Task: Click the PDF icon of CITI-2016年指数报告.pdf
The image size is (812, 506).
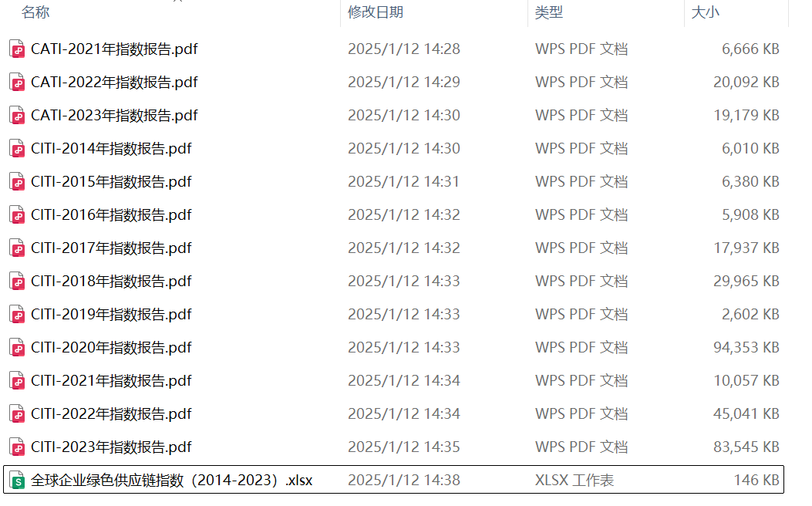Action: pyautogui.click(x=18, y=215)
